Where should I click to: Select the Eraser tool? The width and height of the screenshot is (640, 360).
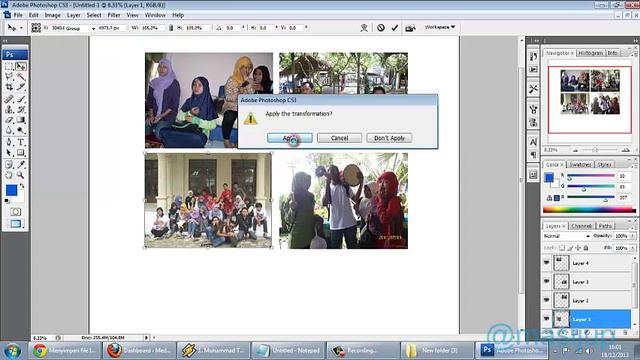tap(9, 120)
